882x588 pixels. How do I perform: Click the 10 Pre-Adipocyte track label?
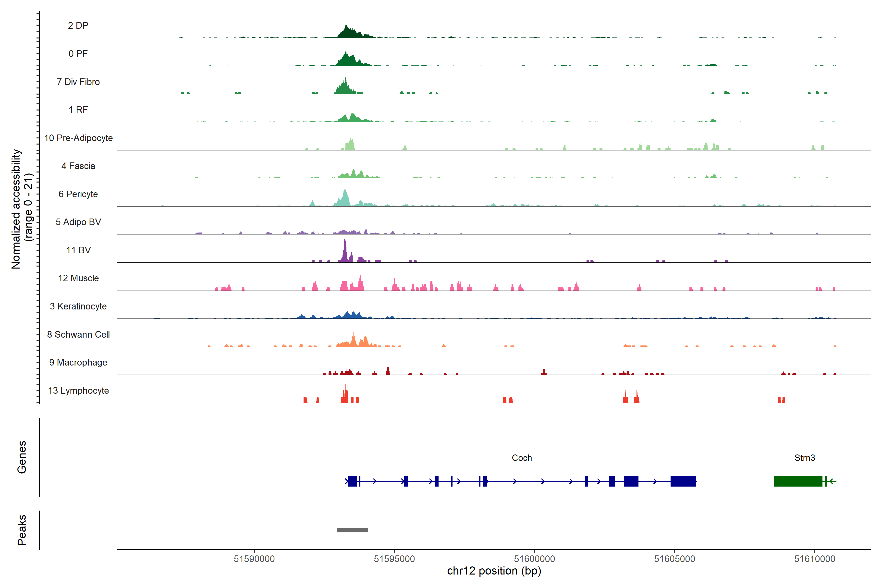[x=78, y=138]
